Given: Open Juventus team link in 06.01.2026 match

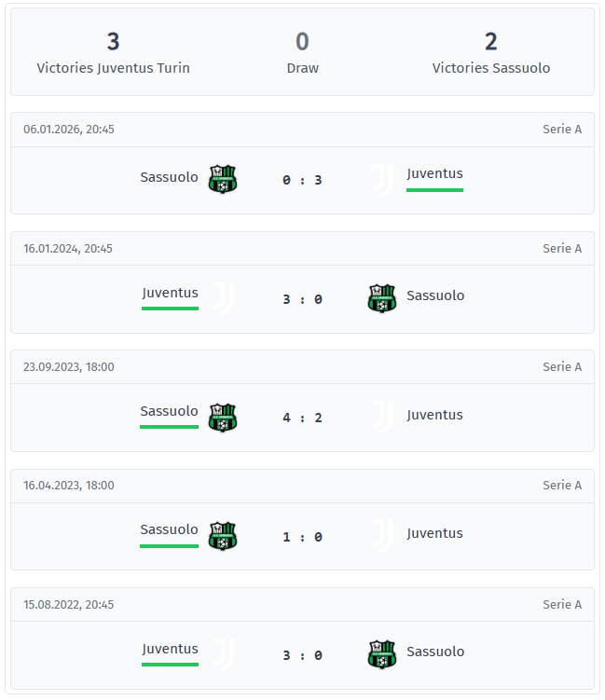Looking at the screenshot, I should point(434,173).
